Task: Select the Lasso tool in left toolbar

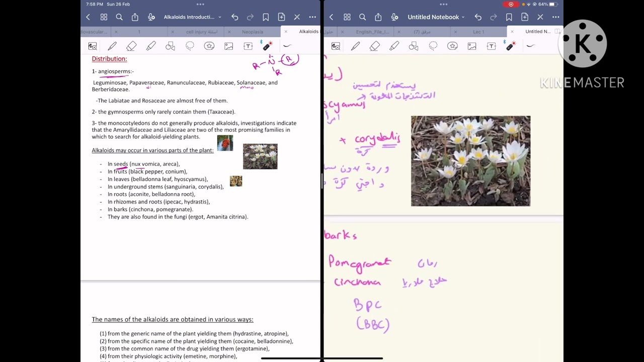Action: click(x=190, y=46)
